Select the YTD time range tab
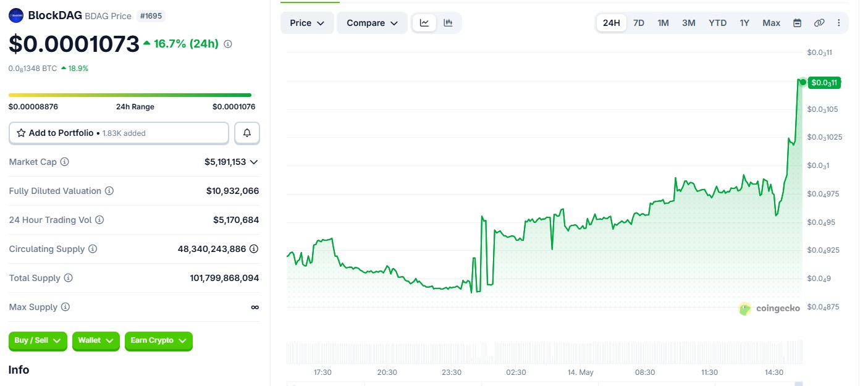868x386 pixels. pyautogui.click(x=717, y=23)
